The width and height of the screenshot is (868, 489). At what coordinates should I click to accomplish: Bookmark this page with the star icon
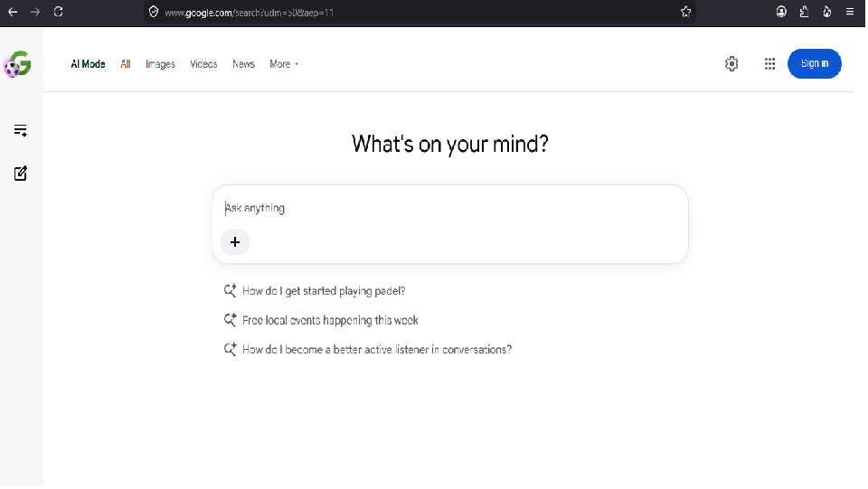click(x=685, y=12)
